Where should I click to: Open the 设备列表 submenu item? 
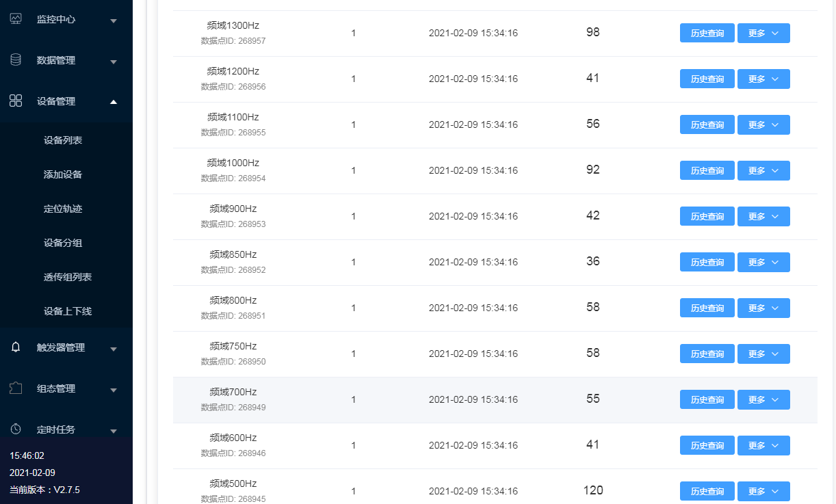tap(63, 140)
